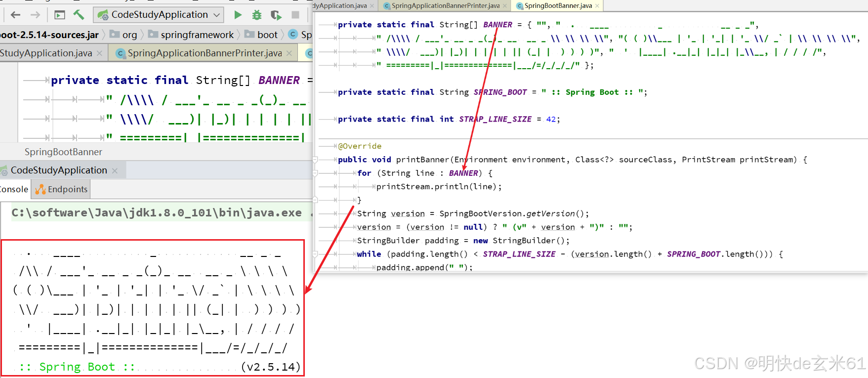Start debugging with the bug icon
This screenshot has height=378, width=868.
tap(257, 15)
